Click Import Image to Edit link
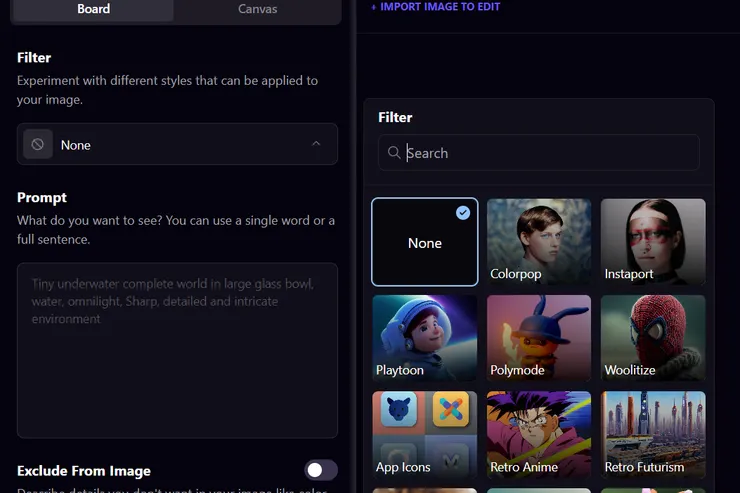The width and height of the screenshot is (740, 493). point(436,7)
